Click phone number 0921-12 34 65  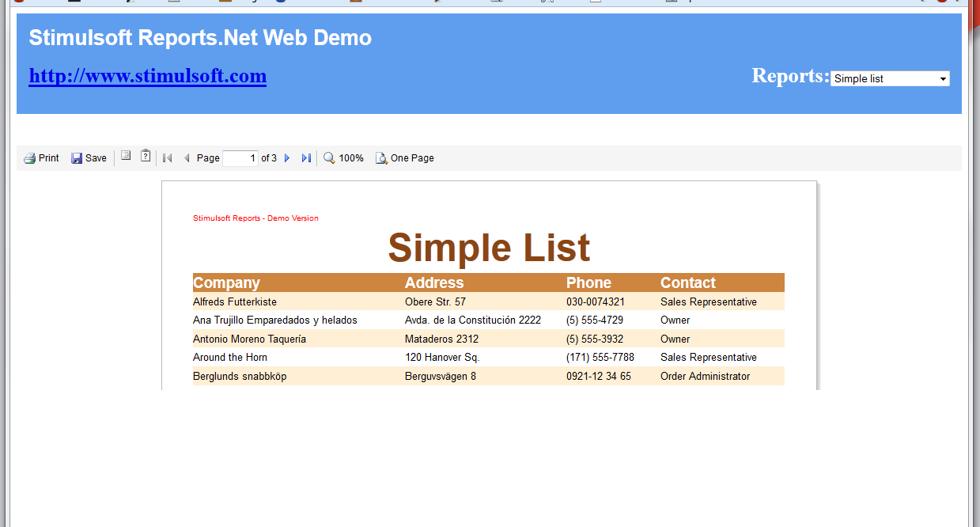(x=599, y=377)
